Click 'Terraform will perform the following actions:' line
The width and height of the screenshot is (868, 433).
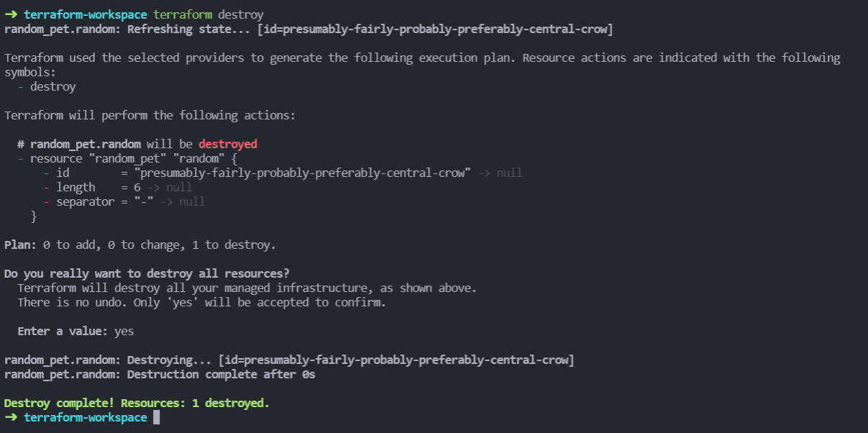point(150,115)
